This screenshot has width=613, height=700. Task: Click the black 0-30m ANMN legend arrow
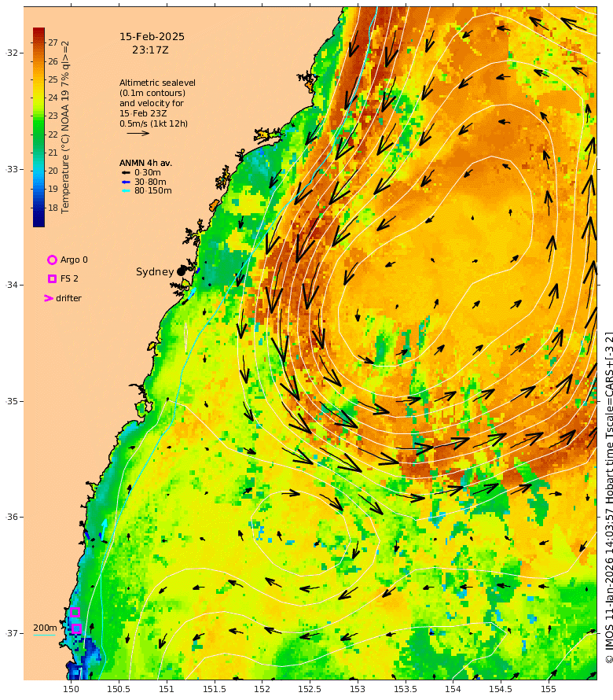(127, 172)
